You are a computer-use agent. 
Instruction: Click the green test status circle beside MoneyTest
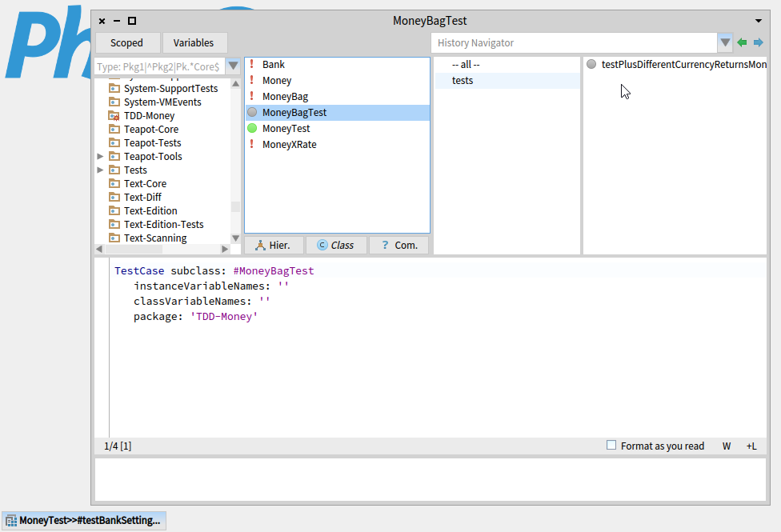(253, 128)
